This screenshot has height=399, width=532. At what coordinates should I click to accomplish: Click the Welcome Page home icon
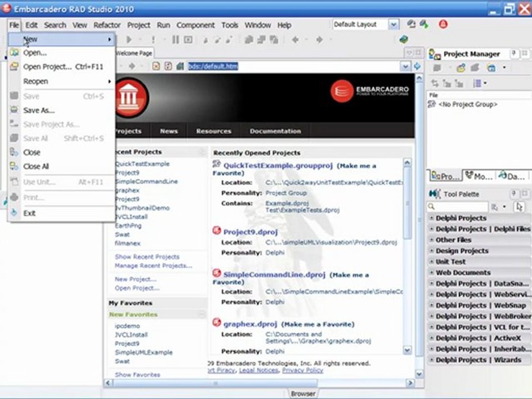pyautogui.click(x=180, y=66)
